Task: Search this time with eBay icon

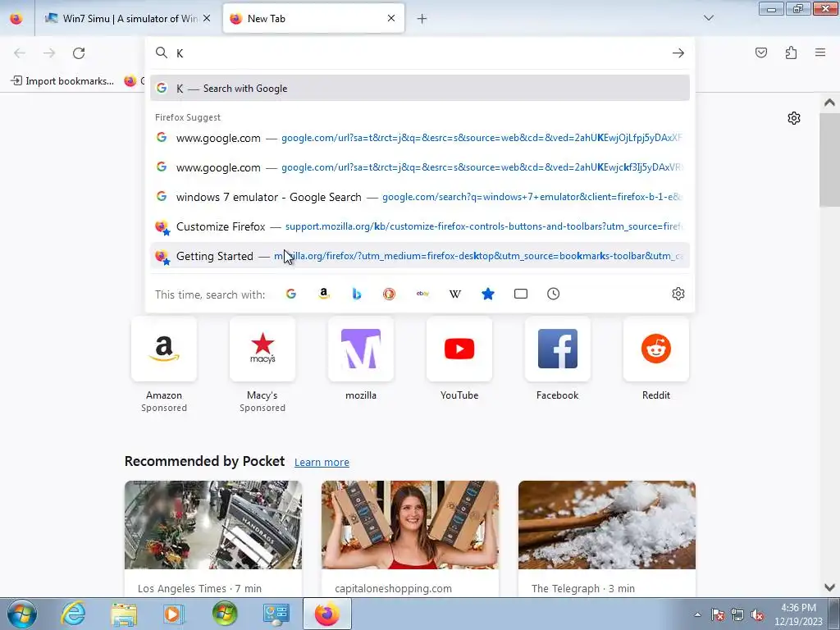Action: (x=422, y=294)
